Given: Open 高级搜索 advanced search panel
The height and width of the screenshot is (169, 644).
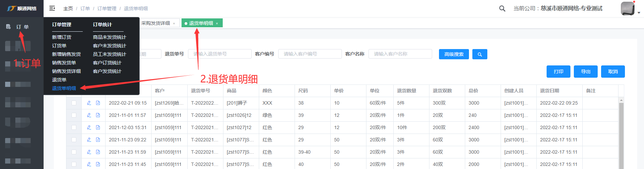Looking at the screenshot, I should coord(454,54).
